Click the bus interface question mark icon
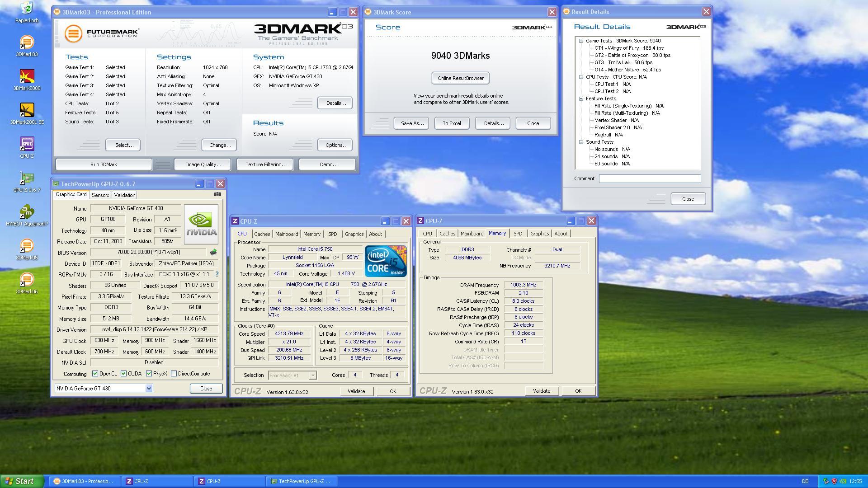The height and width of the screenshot is (488, 868). pyautogui.click(x=217, y=274)
